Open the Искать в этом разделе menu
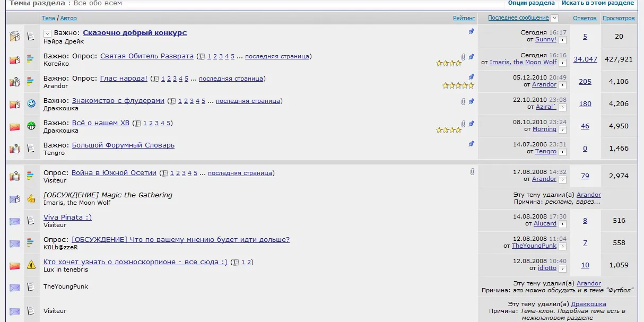 [598, 3]
